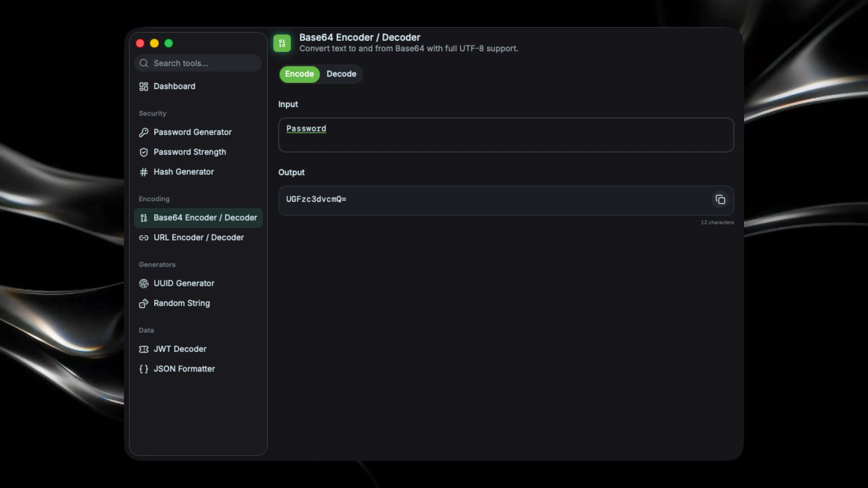Click the JWT Decoder ticket icon
Viewport: 868px width, 488px height.
(x=143, y=349)
